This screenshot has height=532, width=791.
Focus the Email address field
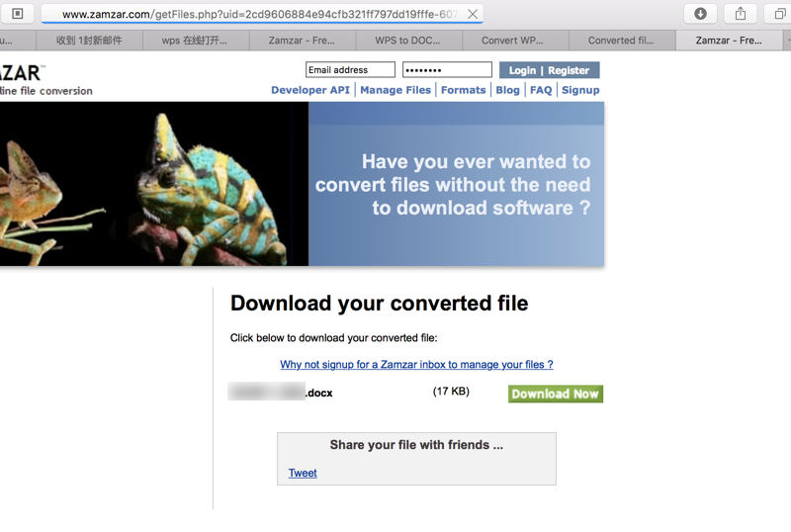350,69
